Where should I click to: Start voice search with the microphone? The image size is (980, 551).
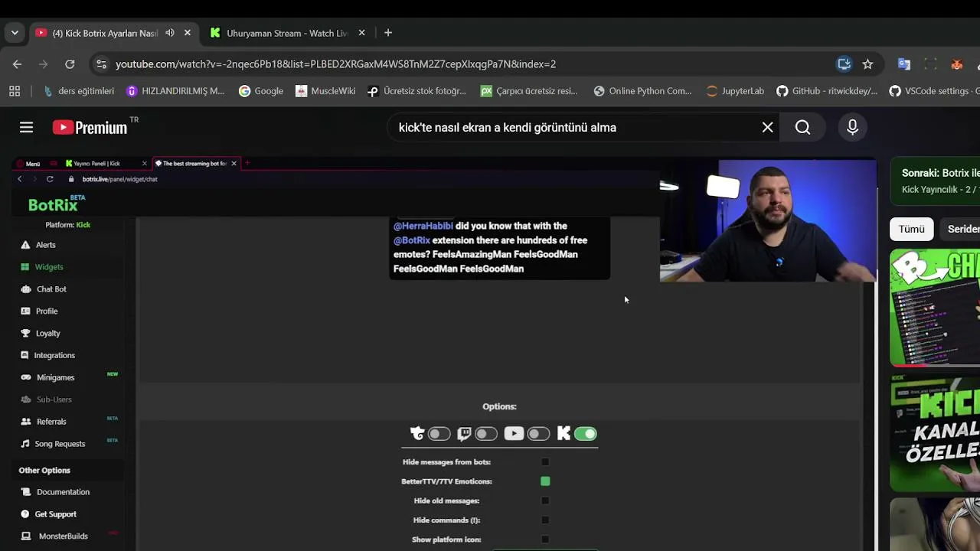pos(852,128)
